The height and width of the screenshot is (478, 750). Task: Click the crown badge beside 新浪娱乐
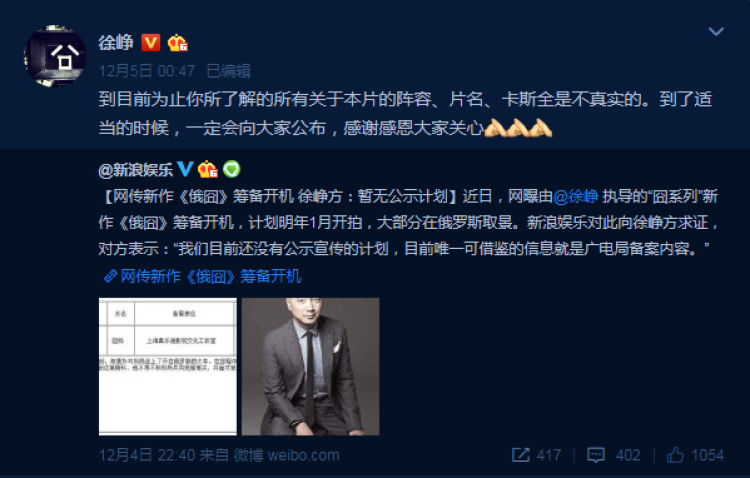(208, 169)
